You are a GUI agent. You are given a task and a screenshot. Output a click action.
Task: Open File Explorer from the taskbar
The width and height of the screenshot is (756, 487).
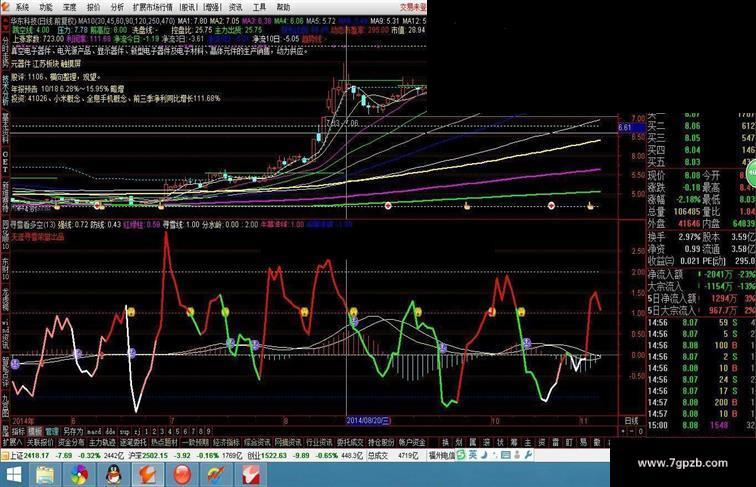pos(45,475)
